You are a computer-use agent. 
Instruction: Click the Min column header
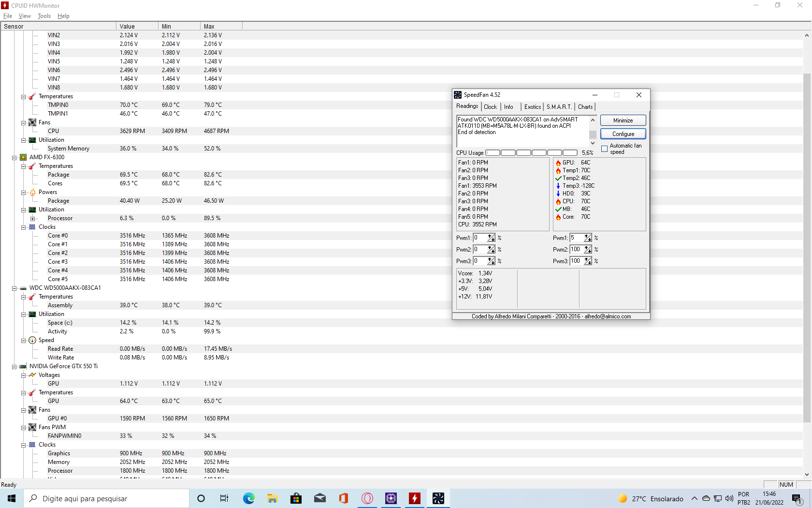coord(179,26)
